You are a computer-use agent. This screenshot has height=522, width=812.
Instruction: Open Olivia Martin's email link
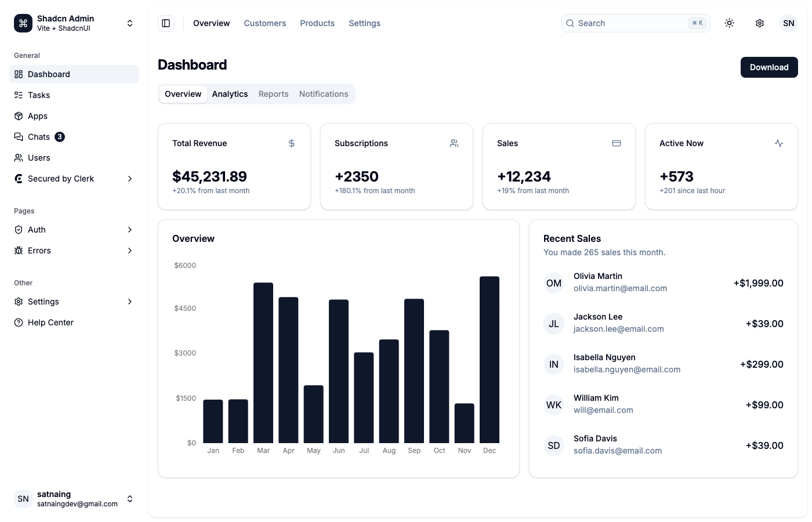620,288
